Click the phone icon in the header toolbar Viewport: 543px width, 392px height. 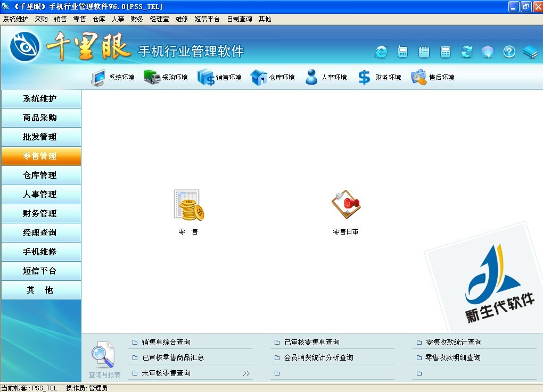tap(402, 52)
